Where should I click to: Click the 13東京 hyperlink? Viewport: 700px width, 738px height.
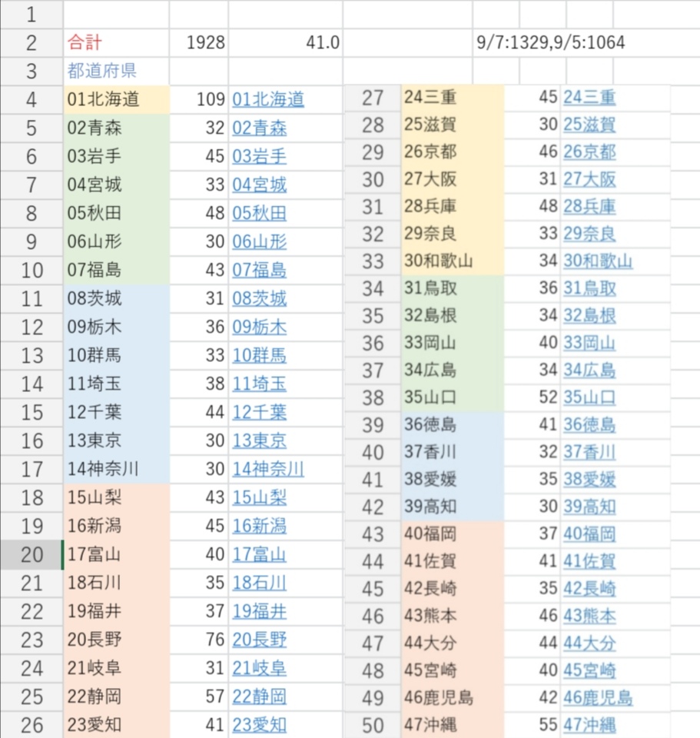259,440
